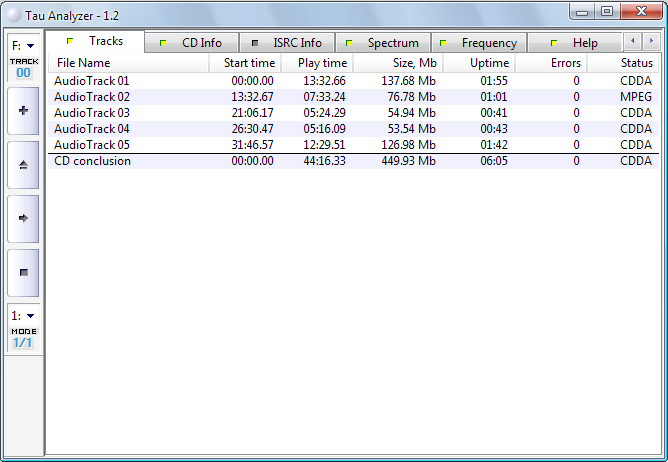
Task: Switch to the CD Info tab
Action: (x=194, y=43)
